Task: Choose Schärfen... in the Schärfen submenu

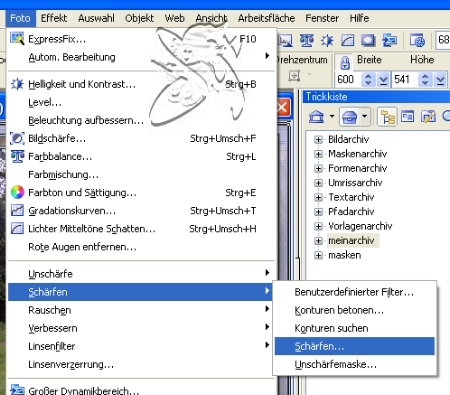Action: click(355, 346)
